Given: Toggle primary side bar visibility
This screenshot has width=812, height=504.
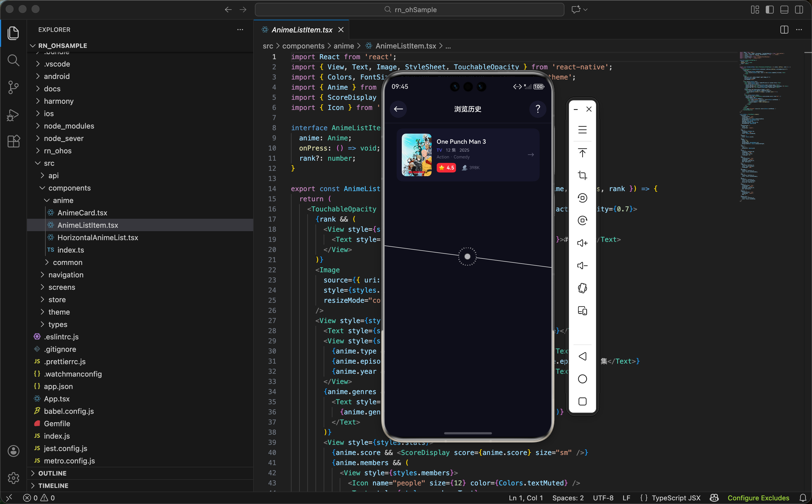Looking at the screenshot, I should pos(770,10).
